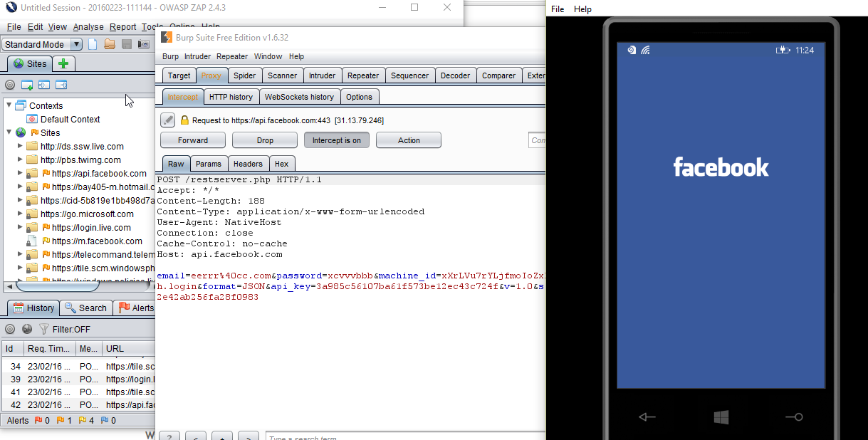The width and height of the screenshot is (868, 440).
Task: Switch to HTTP history tab
Action: click(231, 97)
